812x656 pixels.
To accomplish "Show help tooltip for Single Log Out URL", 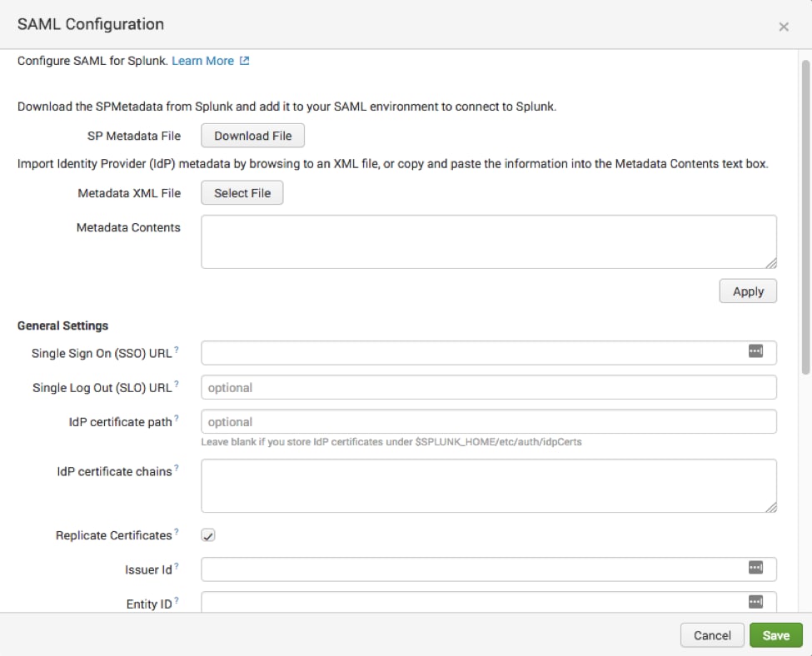I will pos(177,384).
